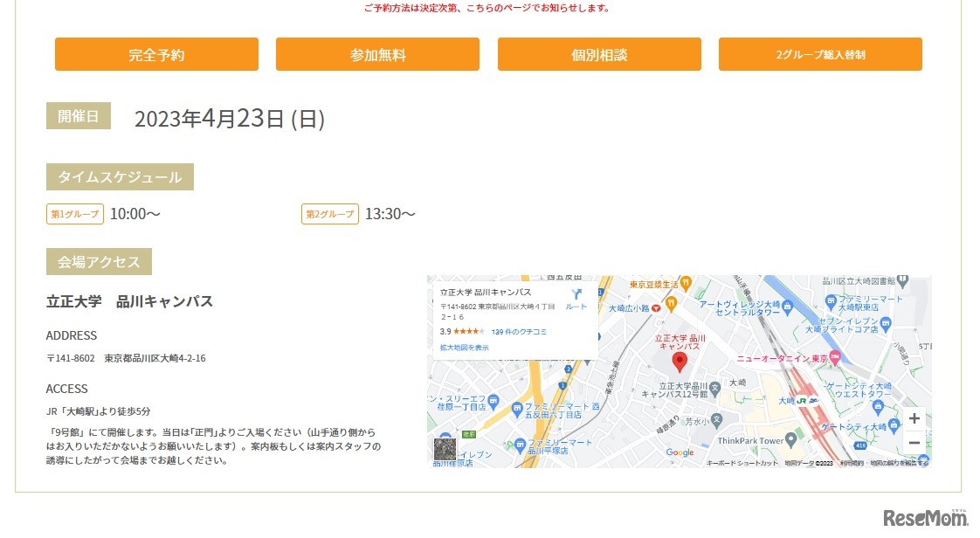Click the 10:00～ start time
The width and height of the screenshot is (980, 538).
pos(135,214)
